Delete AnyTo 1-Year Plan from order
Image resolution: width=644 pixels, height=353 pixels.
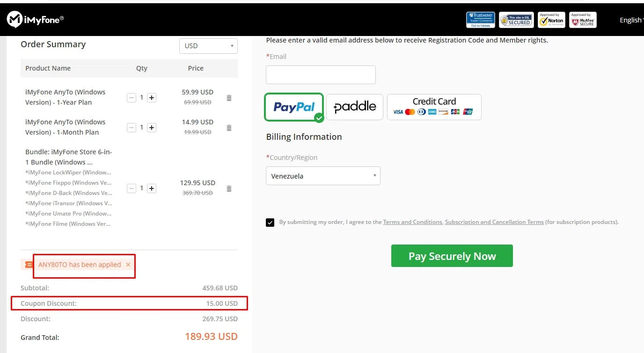click(x=229, y=98)
